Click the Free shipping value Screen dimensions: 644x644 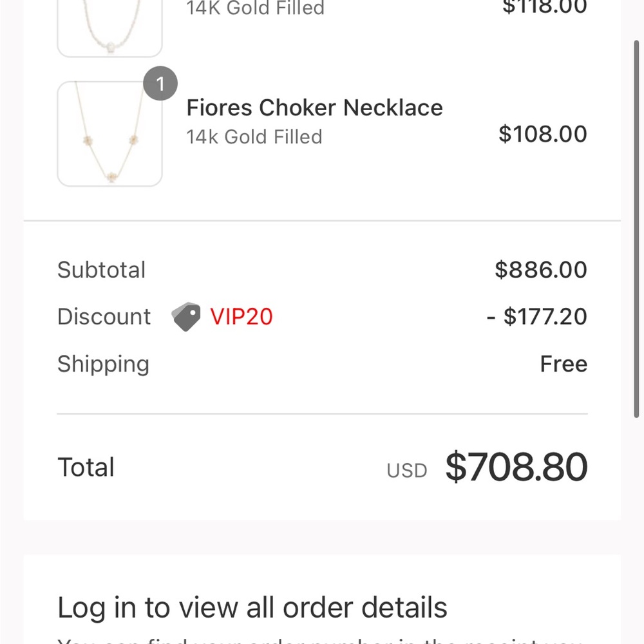pos(563,364)
